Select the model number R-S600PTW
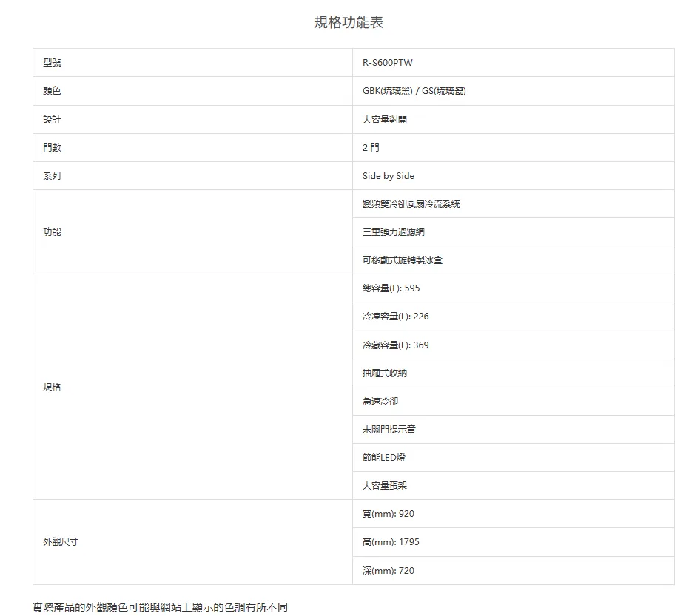The width and height of the screenshot is (686, 616). pyautogui.click(x=388, y=63)
